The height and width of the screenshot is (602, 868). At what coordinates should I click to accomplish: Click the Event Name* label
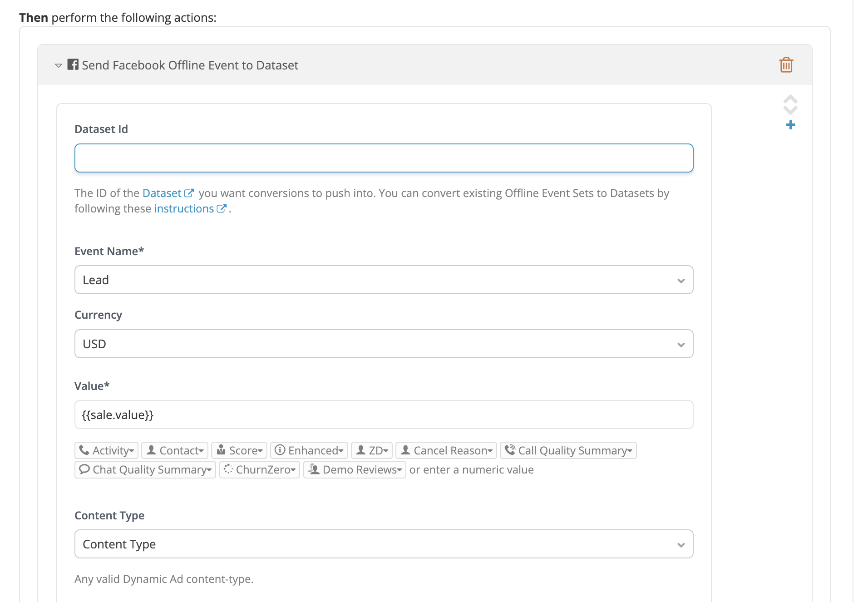[x=109, y=252]
